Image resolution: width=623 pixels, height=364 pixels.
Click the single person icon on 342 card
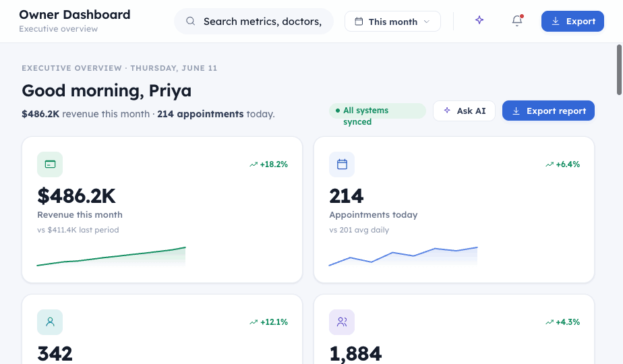click(x=50, y=322)
